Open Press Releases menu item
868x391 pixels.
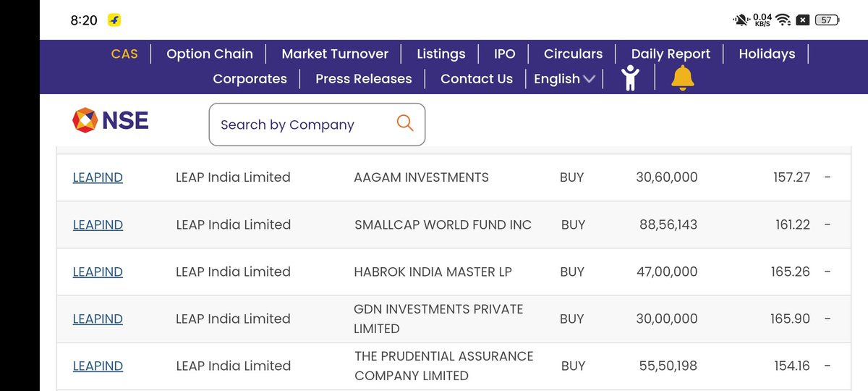point(364,79)
